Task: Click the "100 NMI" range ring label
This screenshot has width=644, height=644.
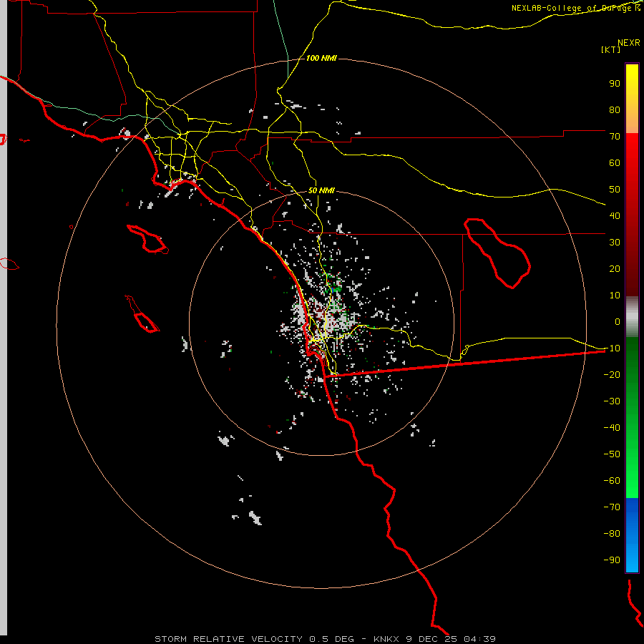Action: click(x=321, y=59)
